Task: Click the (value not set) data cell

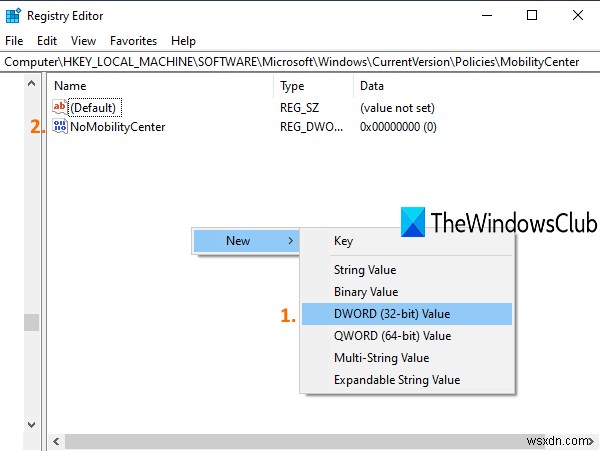Action: pos(397,108)
